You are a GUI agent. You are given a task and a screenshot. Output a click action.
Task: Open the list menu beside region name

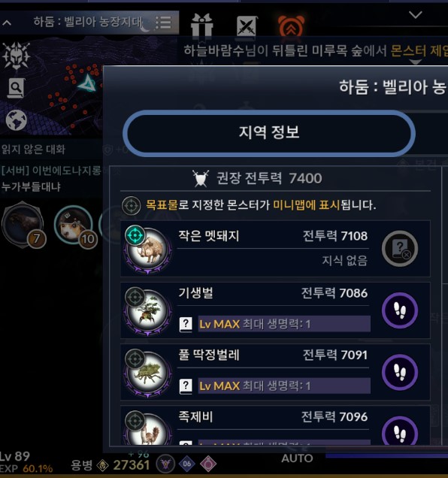[x=163, y=23]
